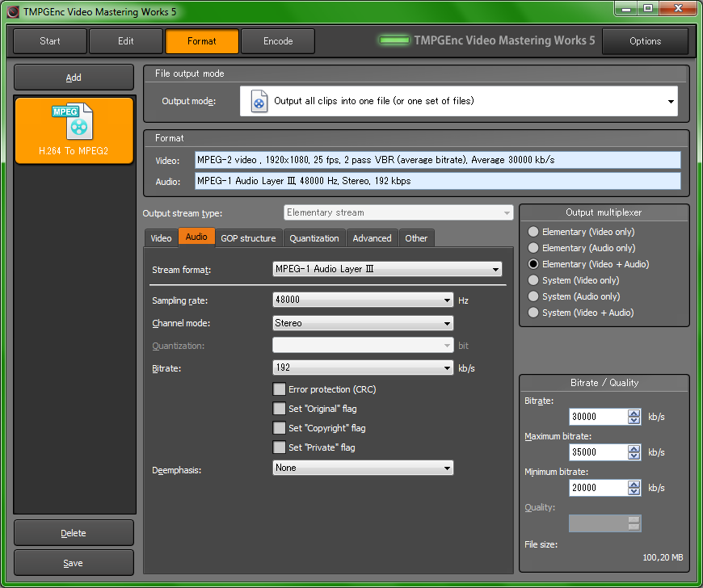Expand the Stream format dropdown
The image size is (703, 588).
click(387, 269)
